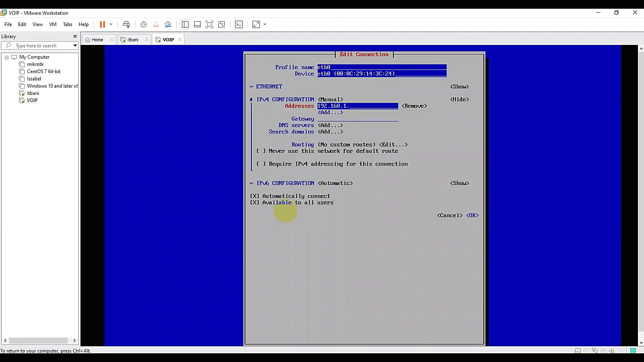
Task: Pause the running virtual machine
Action: (x=102, y=24)
